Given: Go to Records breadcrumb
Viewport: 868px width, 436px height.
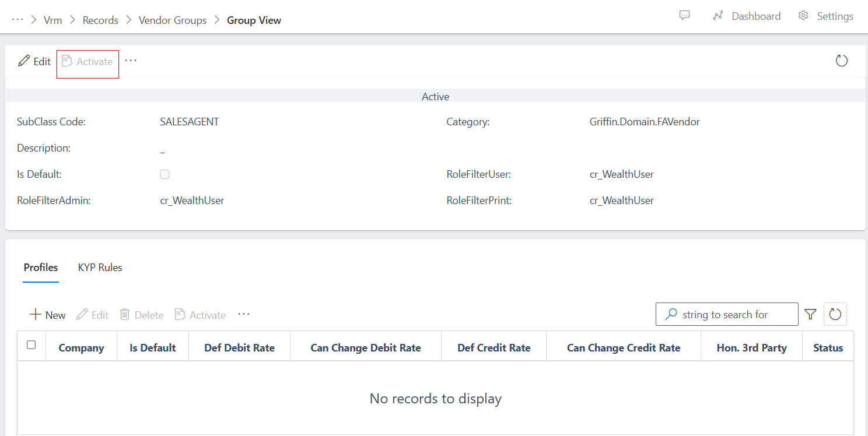Looking at the screenshot, I should tap(100, 20).
